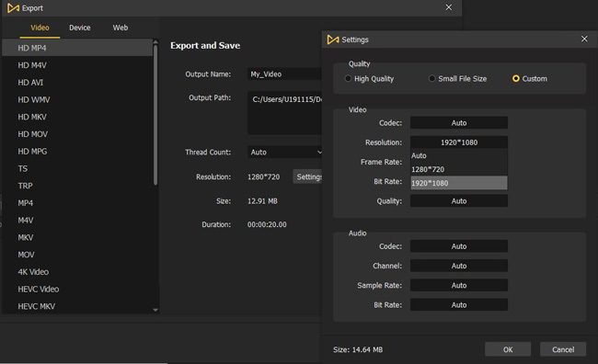Select HD M4V format
Viewport: 598px width, 364px height.
click(x=77, y=65)
